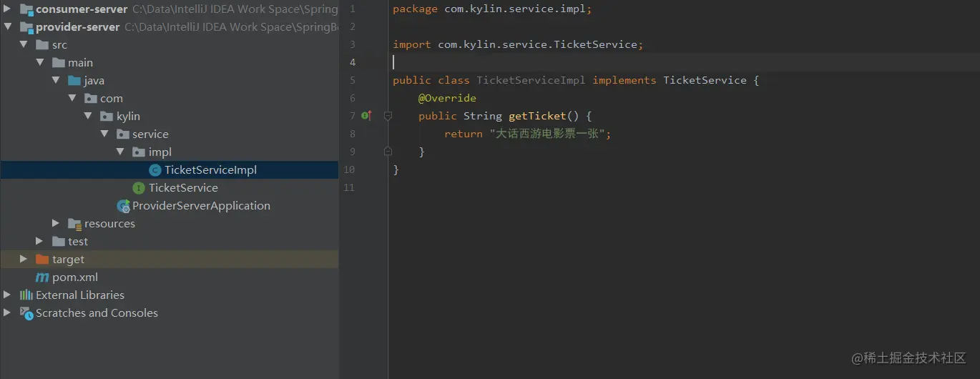Image resolution: width=980 pixels, height=379 pixels.
Task: Collapse the service package arrow
Action: tap(104, 134)
